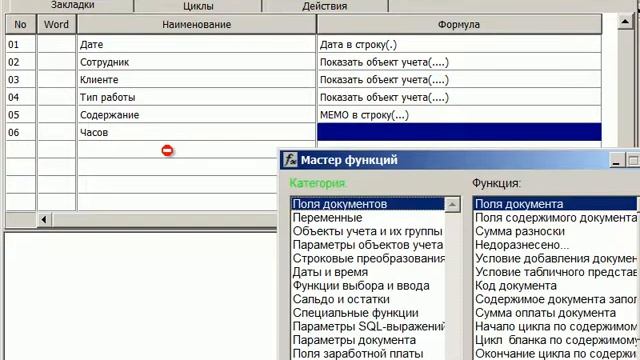Select category Поля заработной платы
Viewport: 640px width, 360px height.
coord(368,353)
